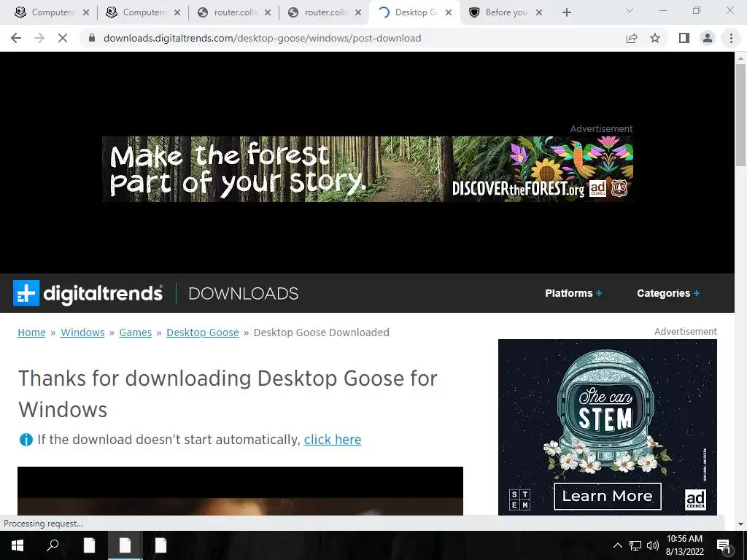This screenshot has width=747, height=560.
Task: Open the first taskbar file icon
Action: (89, 545)
